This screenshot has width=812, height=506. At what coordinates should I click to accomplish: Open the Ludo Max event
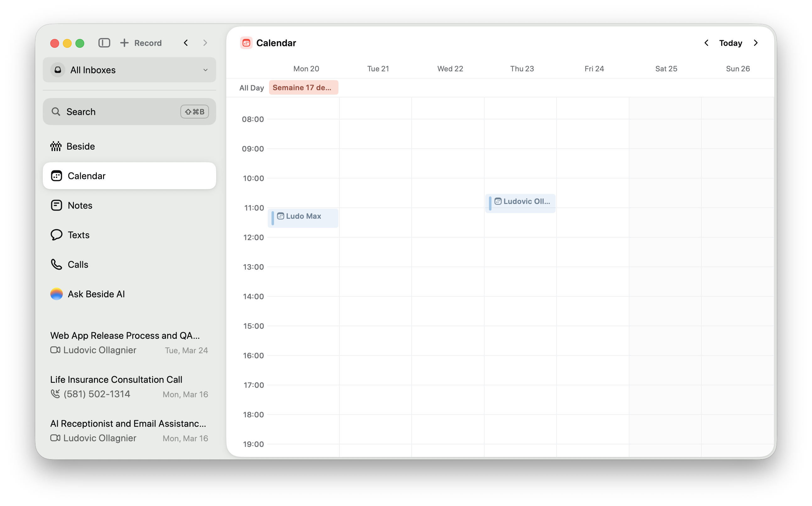coord(303,218)
